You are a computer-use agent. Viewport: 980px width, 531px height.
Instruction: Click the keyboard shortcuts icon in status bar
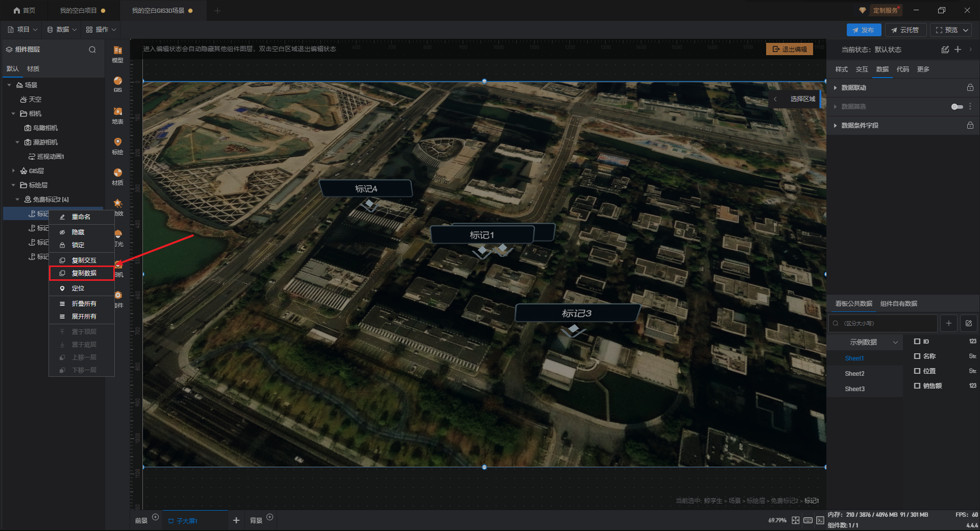(808, 520)
